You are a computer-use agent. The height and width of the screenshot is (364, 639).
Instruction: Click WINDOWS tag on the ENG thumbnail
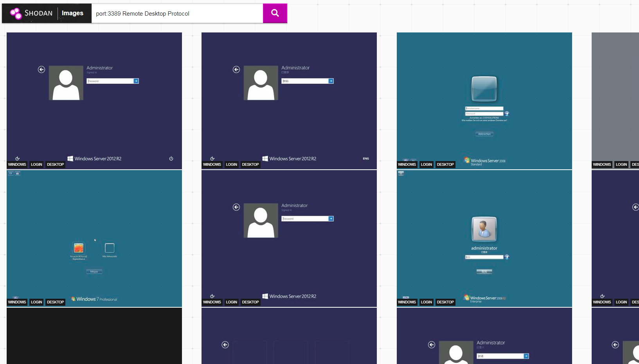click(x=212, y=165)
